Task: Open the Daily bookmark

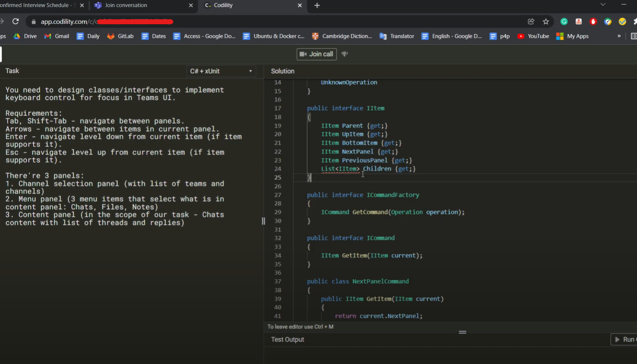Action: [x=88, y=36]
